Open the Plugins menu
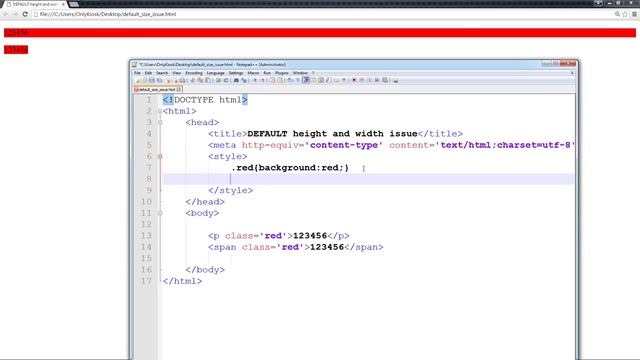 pyautogui.click(x=282, y=73)
